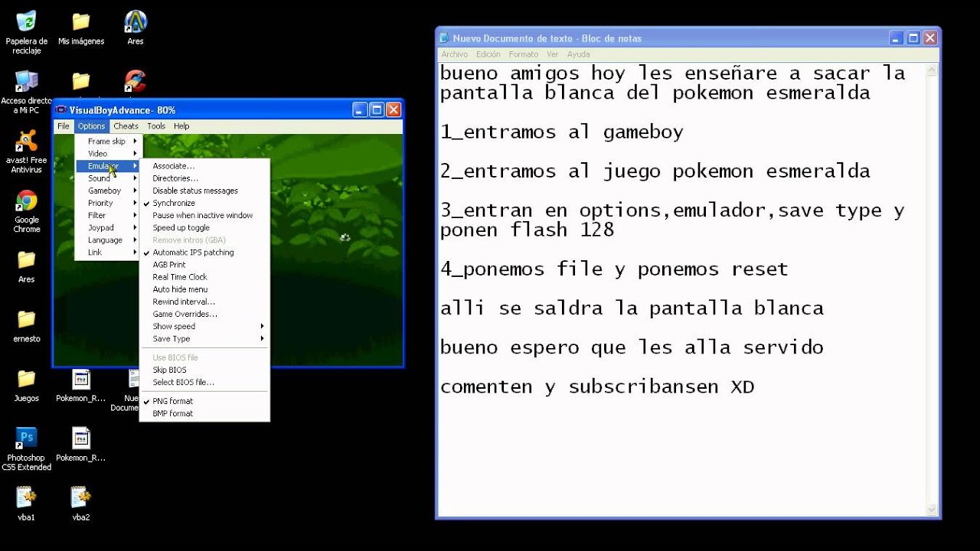Expand the Filter submenu
This screenshot has height=551, width=980.
coord(108,215)
